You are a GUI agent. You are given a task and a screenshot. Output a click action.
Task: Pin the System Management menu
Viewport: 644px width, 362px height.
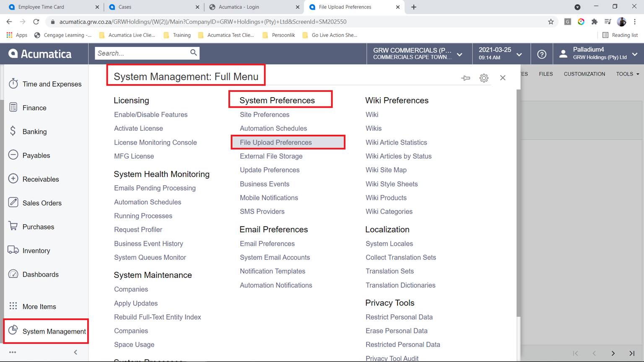point(465,78)
